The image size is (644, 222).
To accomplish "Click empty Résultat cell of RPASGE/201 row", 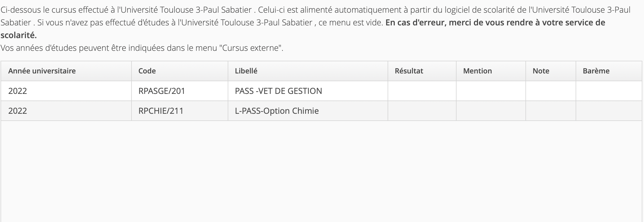I will click(422, 91).
